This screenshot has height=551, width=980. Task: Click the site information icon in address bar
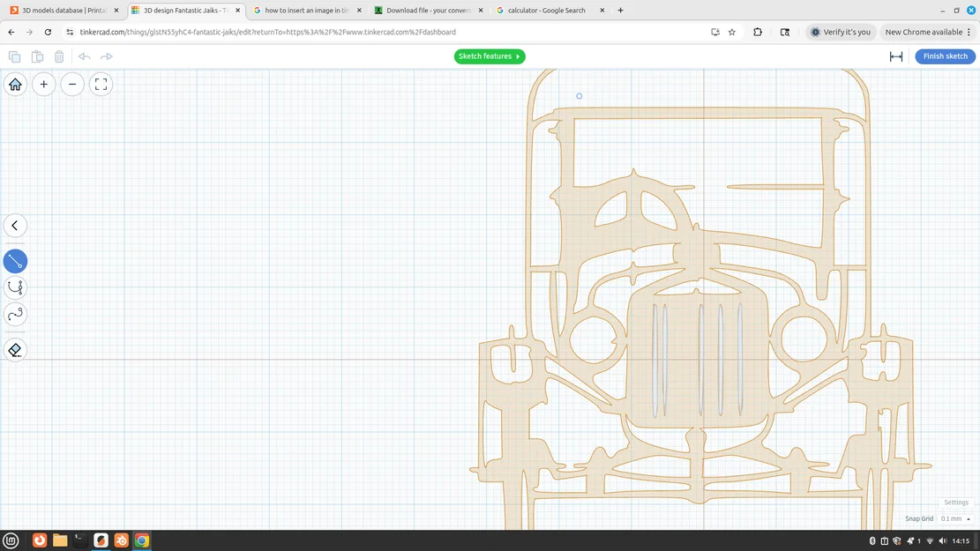(x=70, y=32)
